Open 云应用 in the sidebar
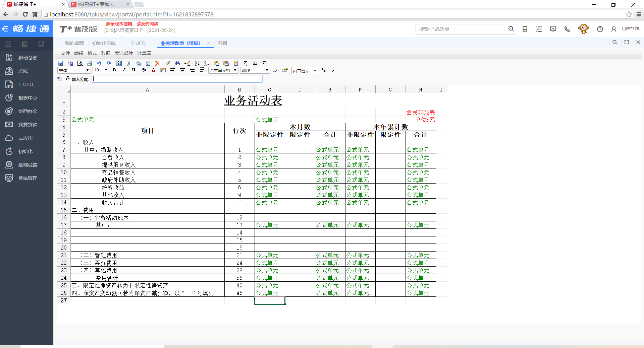This screenshot has height=348, width=644. 27,138
